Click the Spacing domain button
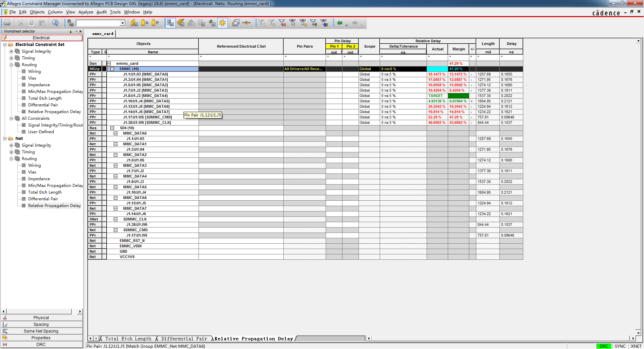644x349 pixels. pyautogui.click(x=42, y=325)
